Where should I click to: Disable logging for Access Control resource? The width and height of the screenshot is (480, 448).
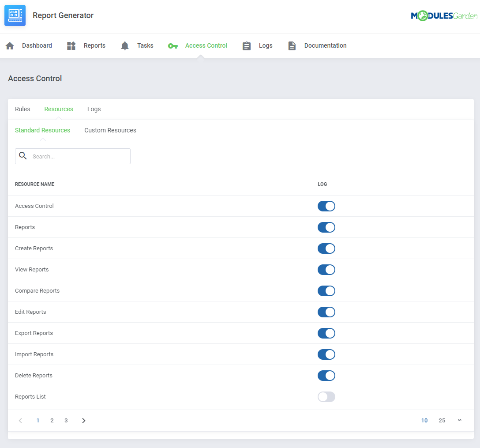(x=326, y=206)
